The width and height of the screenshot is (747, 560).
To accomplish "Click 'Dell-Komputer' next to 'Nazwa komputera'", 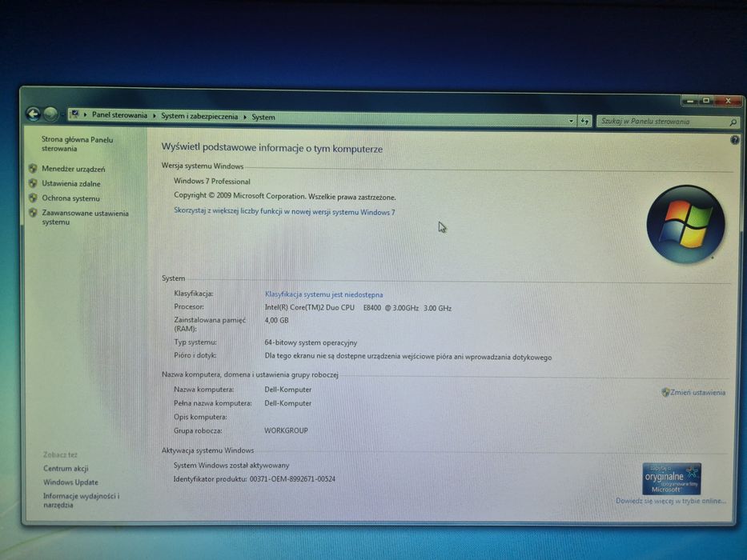I will pyautogui.click(x=287, y=390).
